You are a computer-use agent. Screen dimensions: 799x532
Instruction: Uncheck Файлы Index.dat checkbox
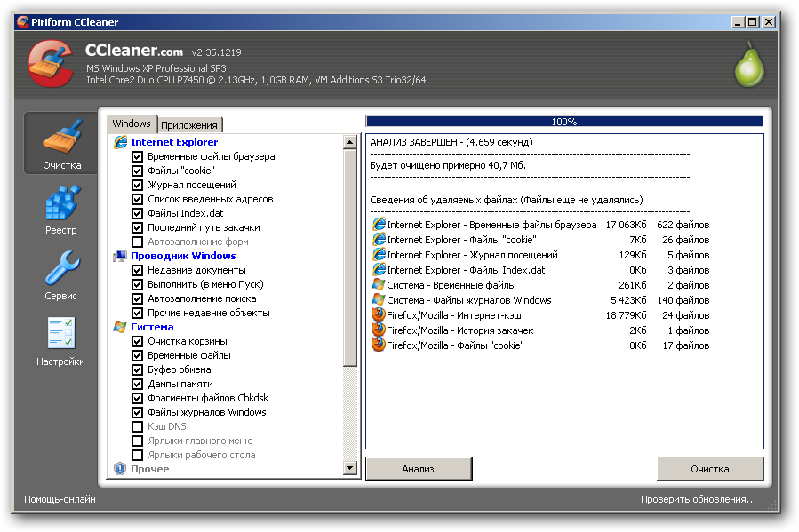tap(137, 213)
